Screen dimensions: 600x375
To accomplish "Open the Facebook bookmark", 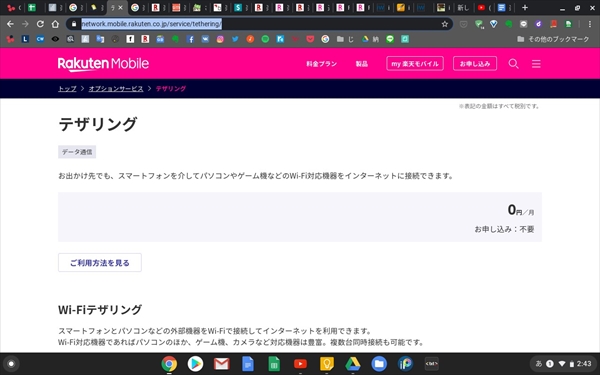I will [x=190, y=39].
